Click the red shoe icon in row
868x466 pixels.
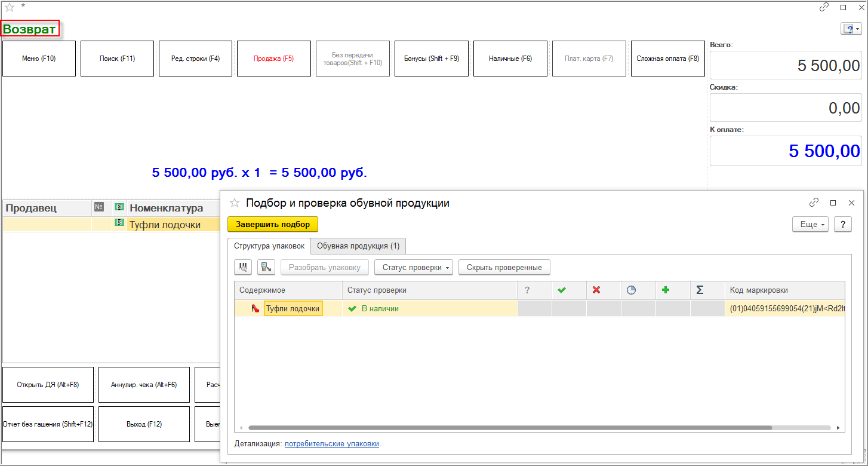(x=256, y=309)
